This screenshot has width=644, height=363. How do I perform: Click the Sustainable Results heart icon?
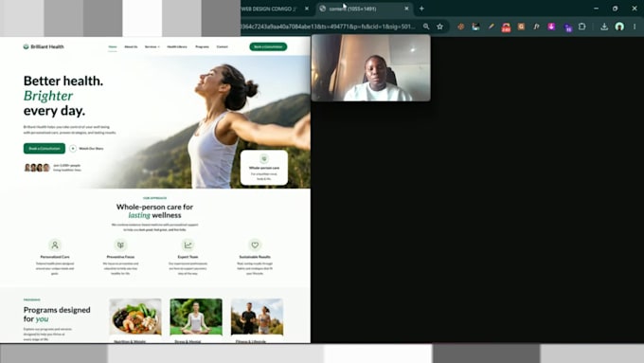point(255,245)
